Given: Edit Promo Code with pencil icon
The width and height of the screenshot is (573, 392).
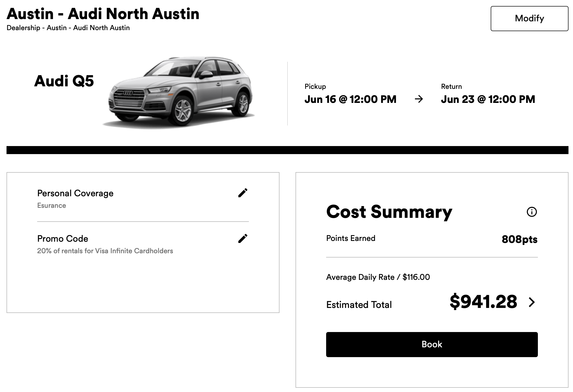Looking at the screenshot, I should click(x=243, y=238).
